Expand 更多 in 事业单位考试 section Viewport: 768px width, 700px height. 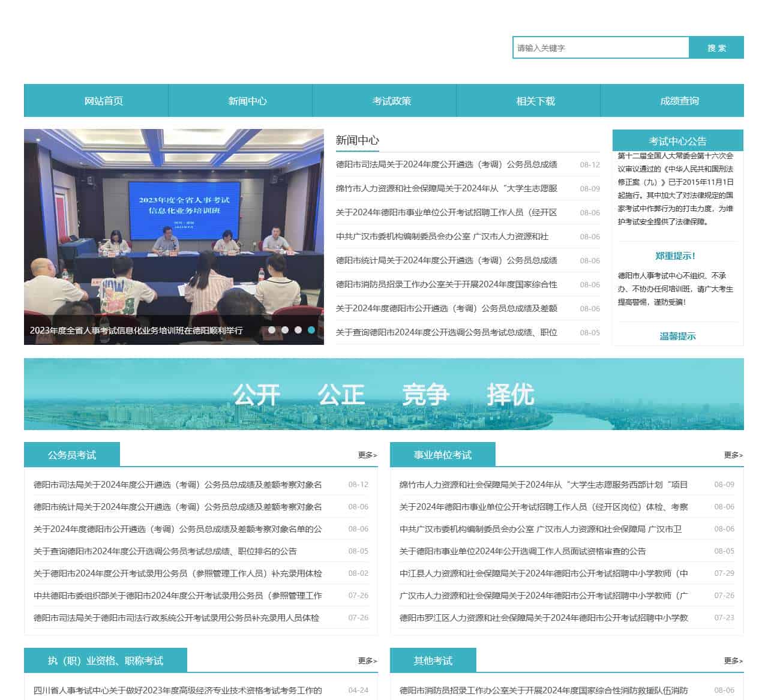pyautogui.click(x=733, y=455)
